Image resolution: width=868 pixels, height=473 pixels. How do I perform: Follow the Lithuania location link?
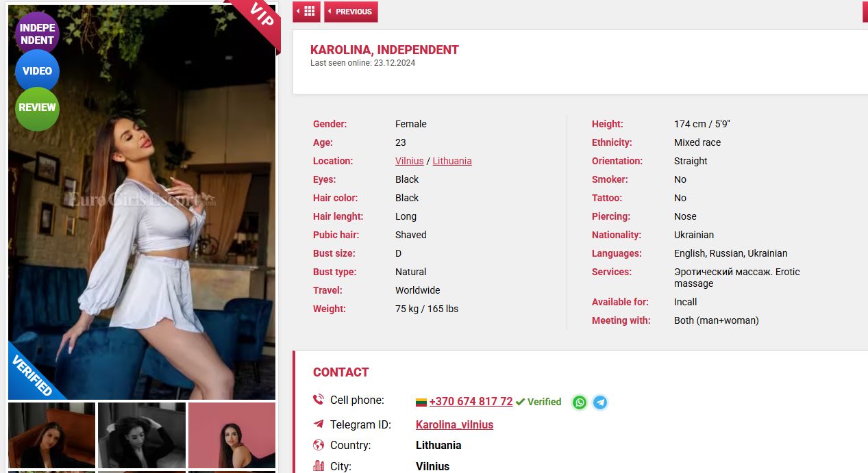point(451,161)
